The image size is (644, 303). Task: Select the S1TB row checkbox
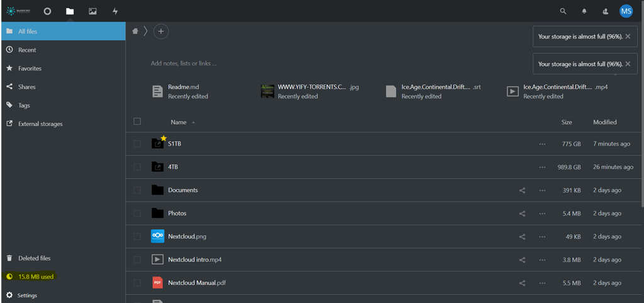click(x=137, y=144)
